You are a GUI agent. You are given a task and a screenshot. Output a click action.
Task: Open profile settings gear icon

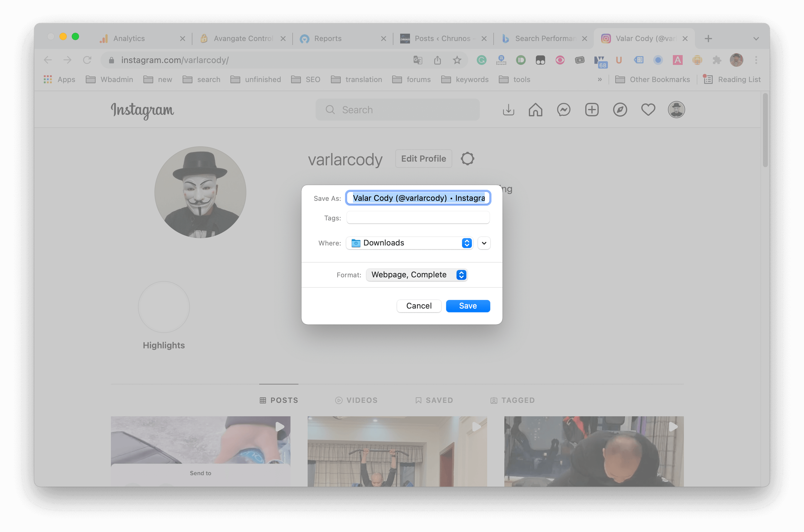[x=468, y=159]
